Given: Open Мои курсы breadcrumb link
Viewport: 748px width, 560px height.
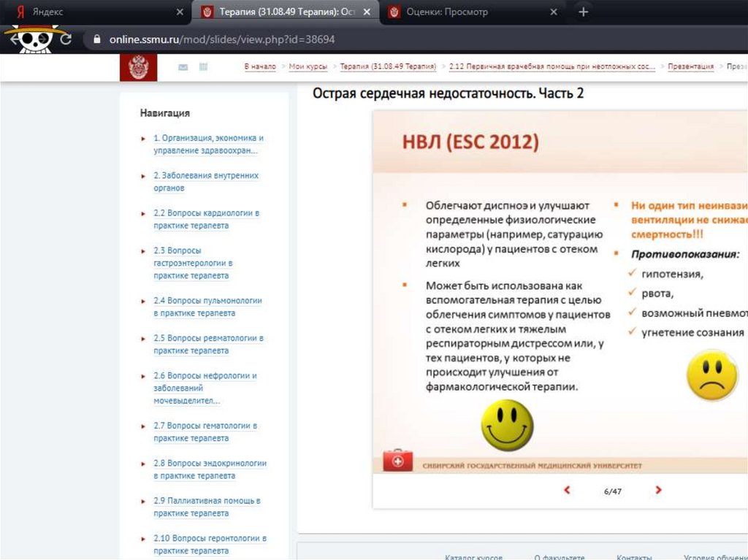Looking at the screenshot, I should pyautogui.click(x=308, y=66).
